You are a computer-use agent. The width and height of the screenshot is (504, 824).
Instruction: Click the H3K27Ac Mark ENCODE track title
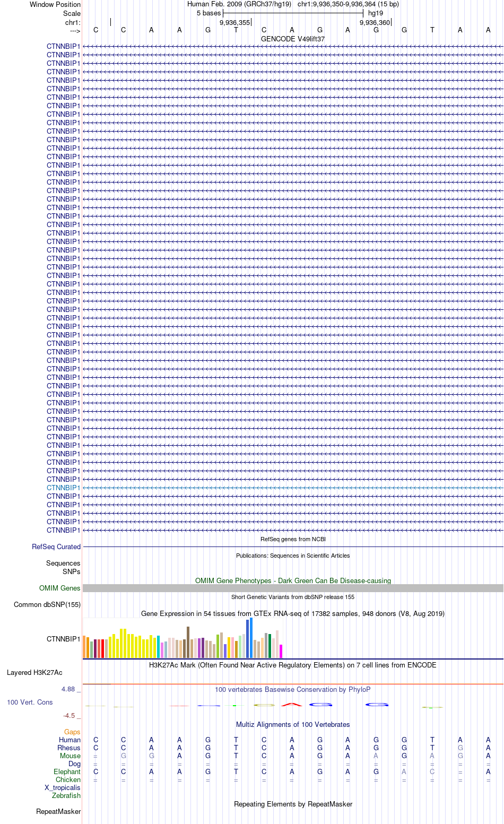pos(293,665)
